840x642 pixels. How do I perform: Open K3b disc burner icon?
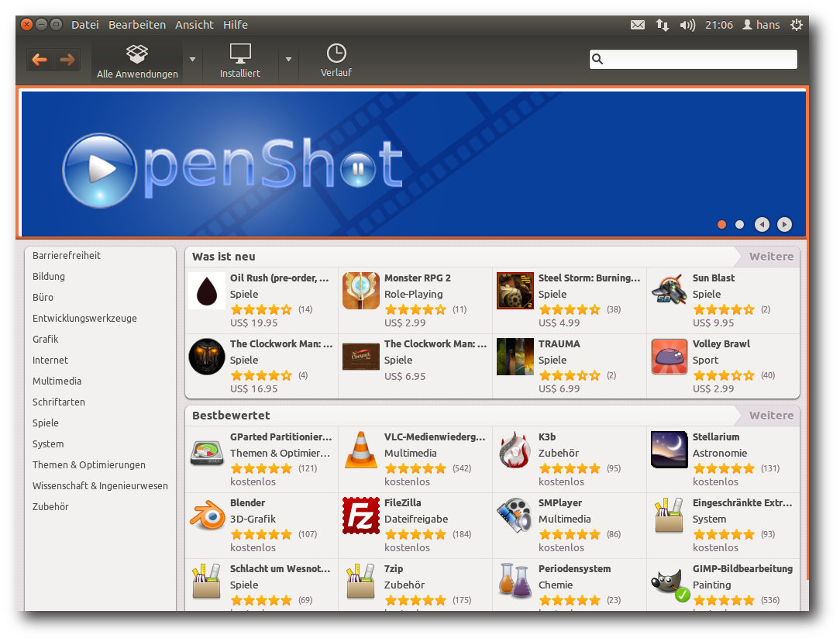515,450
